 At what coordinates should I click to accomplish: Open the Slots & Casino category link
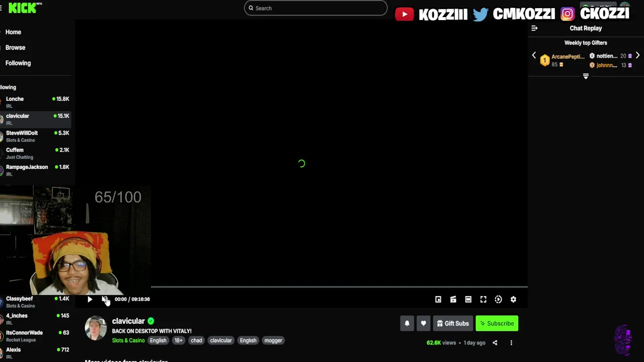[128, 340]
